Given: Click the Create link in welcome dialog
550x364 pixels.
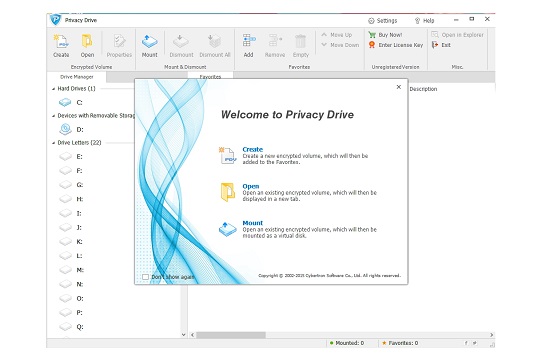Looking at the screenshot, I should 253,149.
